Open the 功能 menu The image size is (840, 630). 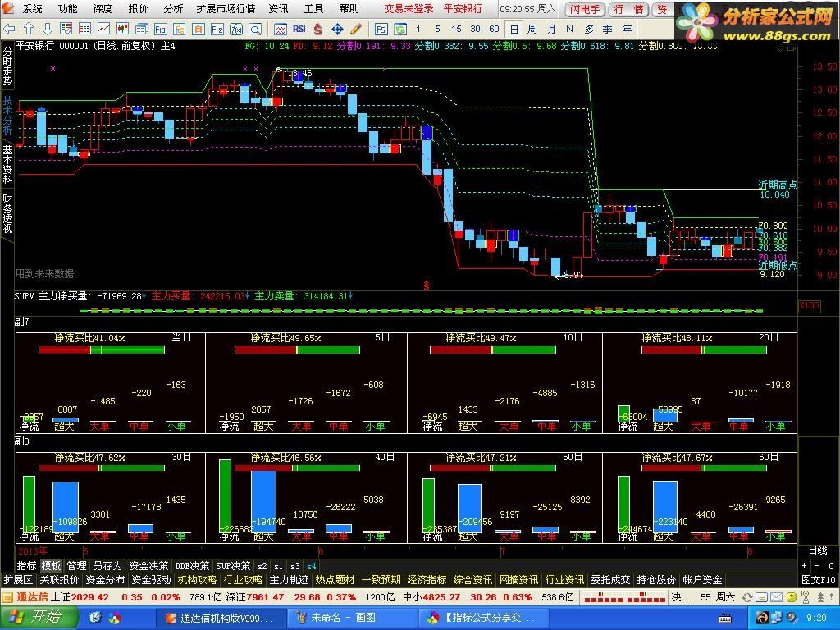point(67,8)
